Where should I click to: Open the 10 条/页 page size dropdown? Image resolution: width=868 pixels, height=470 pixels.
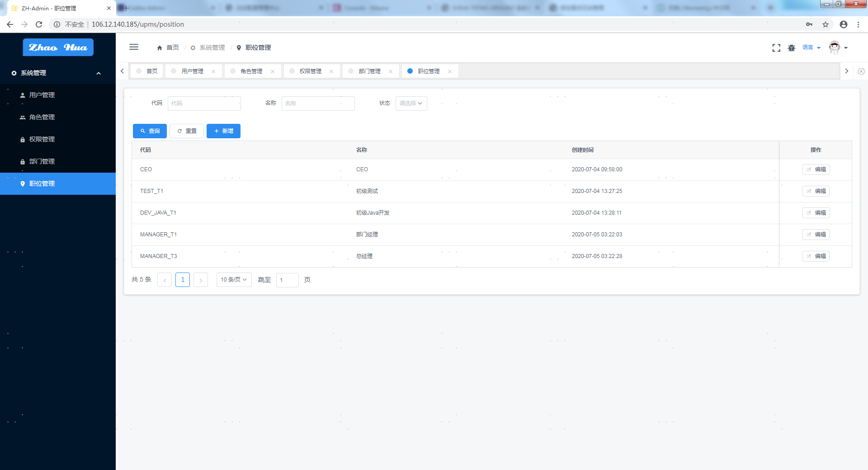pos(234,280)
